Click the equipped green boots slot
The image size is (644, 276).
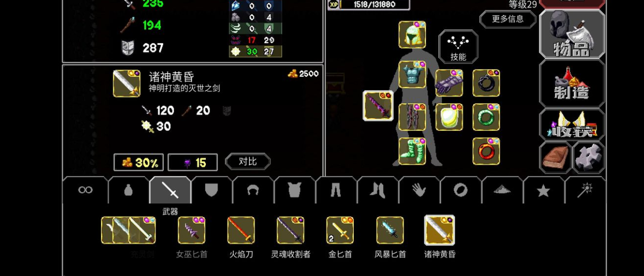412,151
